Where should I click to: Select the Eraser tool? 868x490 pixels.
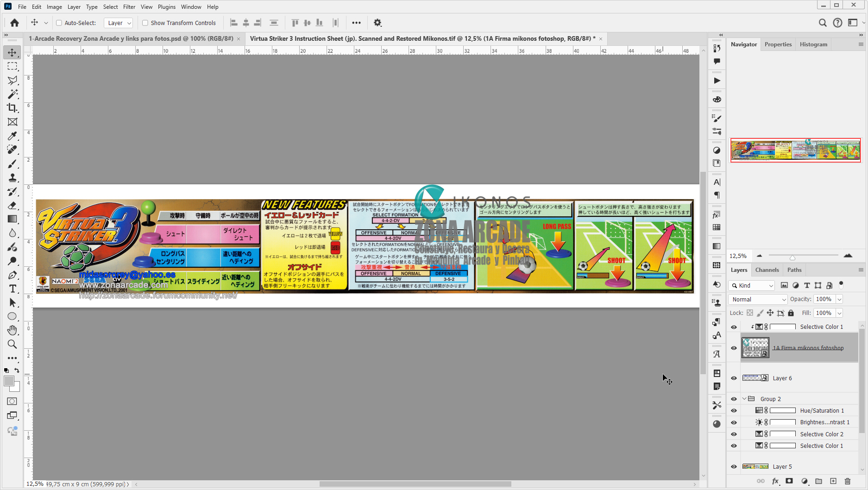[13, 206]
